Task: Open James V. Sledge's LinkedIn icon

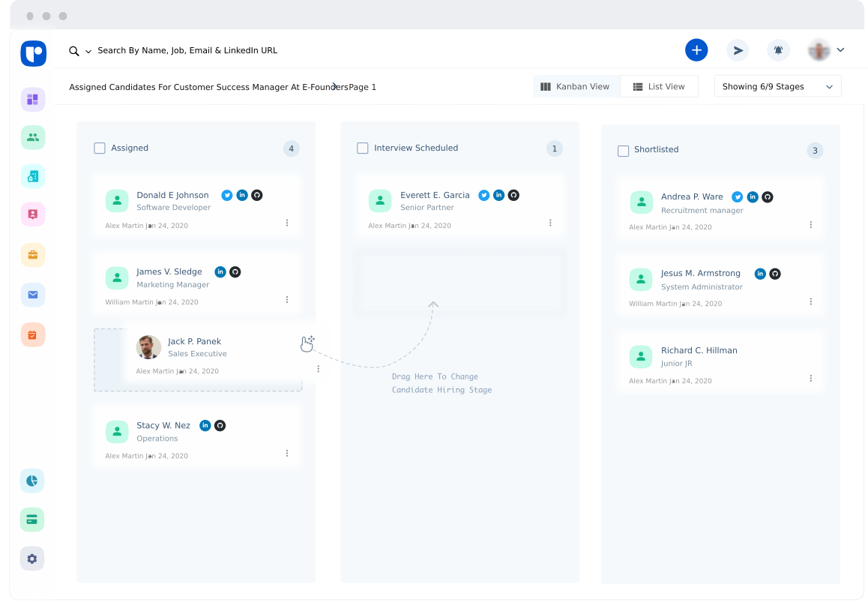Action: tap(220, 272)
